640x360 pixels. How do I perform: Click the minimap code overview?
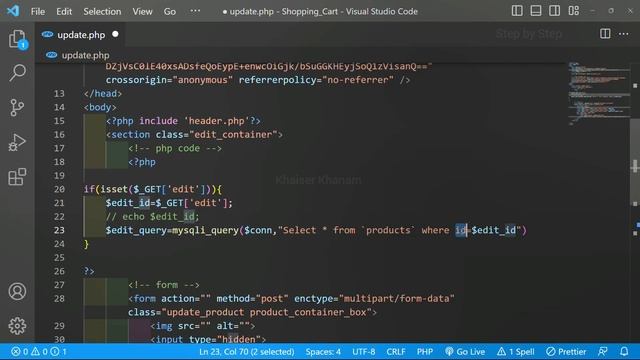click(598, 93)
